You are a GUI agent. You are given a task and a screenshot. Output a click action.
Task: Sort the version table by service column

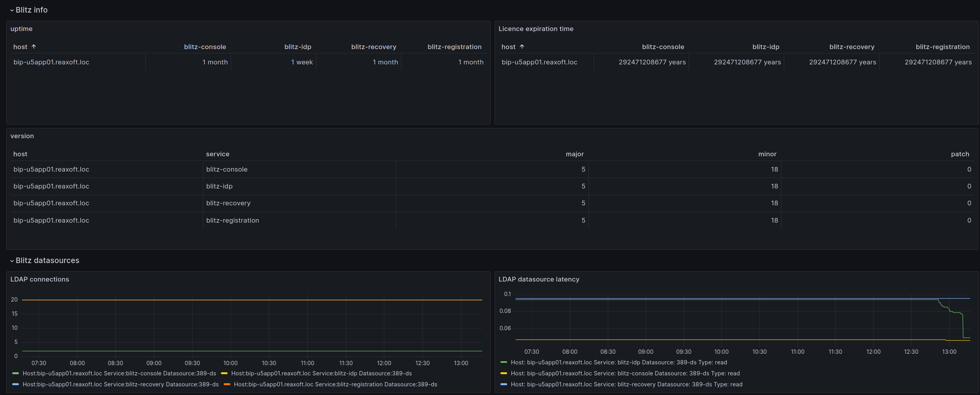pyautogui.click(x=218, y=154)
